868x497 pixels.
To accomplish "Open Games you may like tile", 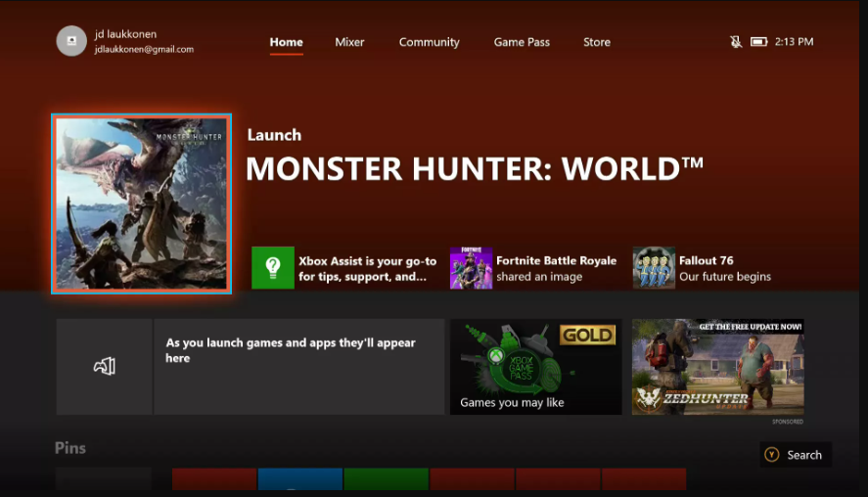I will pos(536,366).
